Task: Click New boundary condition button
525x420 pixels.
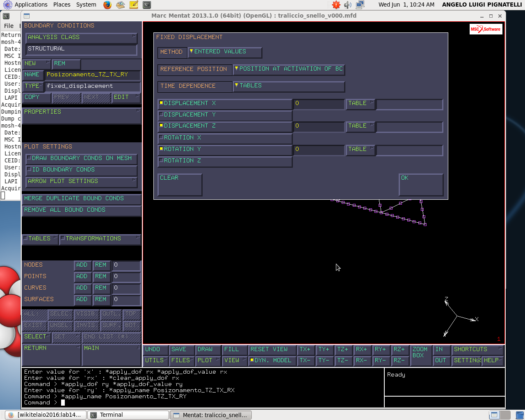Action: point(37,64)
